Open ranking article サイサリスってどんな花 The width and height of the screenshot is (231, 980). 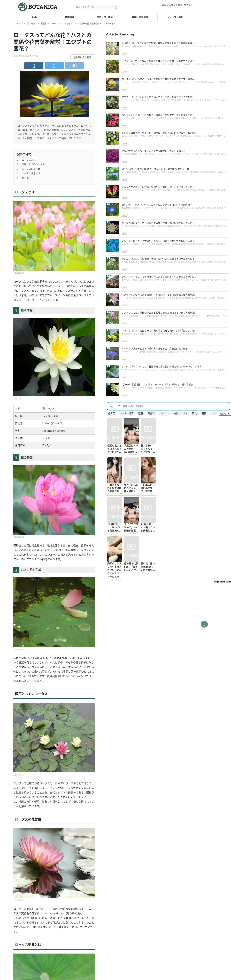click(x=158, y=61)
